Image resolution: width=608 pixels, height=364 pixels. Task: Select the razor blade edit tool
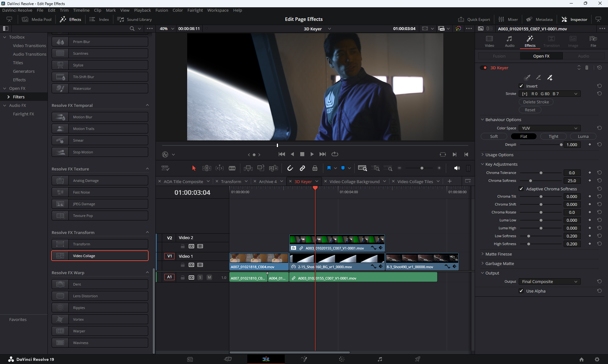pyautogui.click(x=232, y=168)
